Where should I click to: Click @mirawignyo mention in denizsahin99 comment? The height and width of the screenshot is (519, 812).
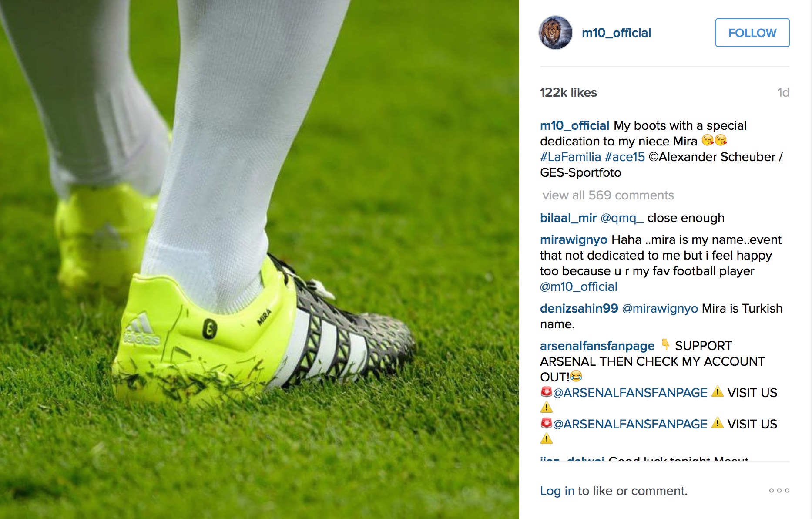660,308
